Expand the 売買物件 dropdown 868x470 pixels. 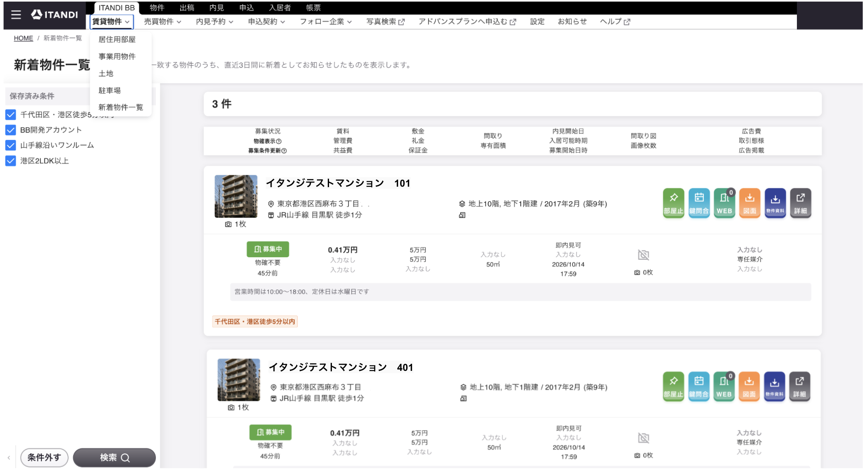(x=162, y=21)
